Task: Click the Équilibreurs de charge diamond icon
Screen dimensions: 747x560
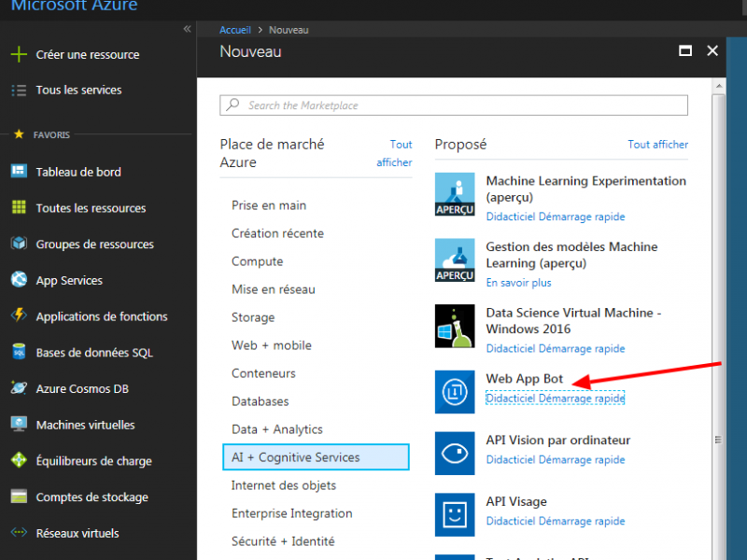Action: coord(19,460)
